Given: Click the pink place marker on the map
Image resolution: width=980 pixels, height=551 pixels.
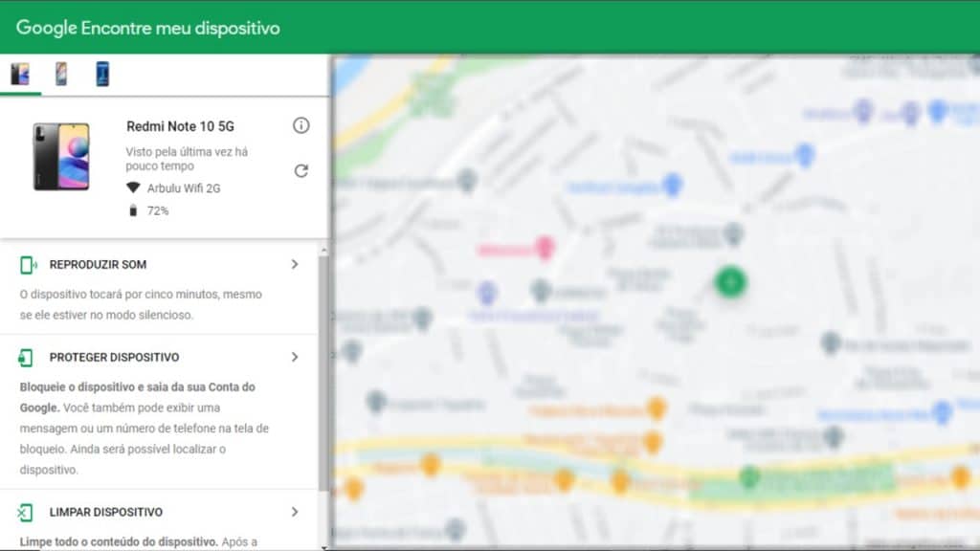Looking at the screenshot, I should 545,248.
